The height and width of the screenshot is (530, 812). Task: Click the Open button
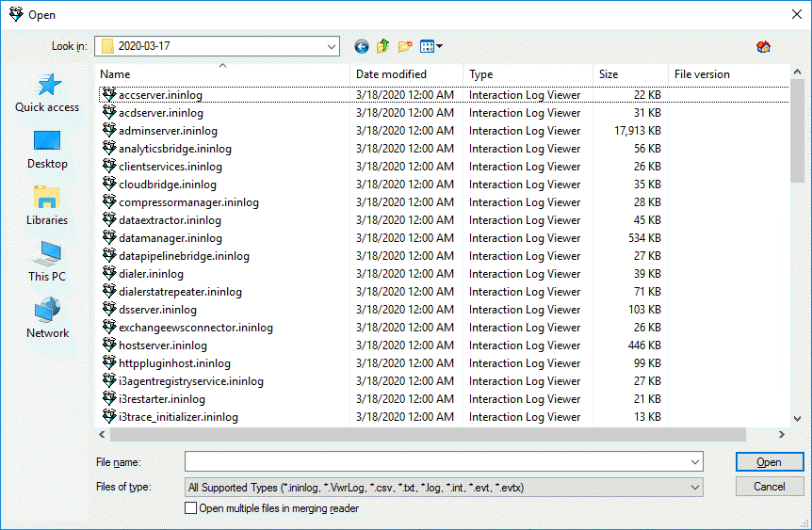[x=769, y=462]
